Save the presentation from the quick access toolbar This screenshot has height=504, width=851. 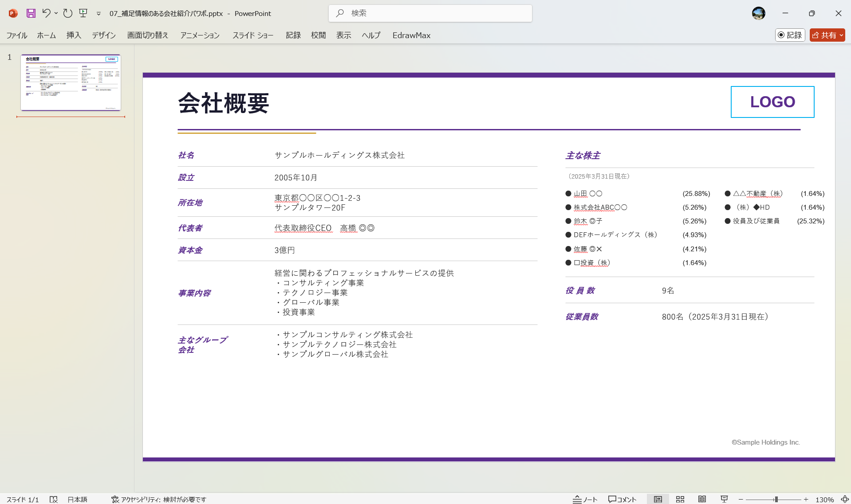[x=30, y=13]
